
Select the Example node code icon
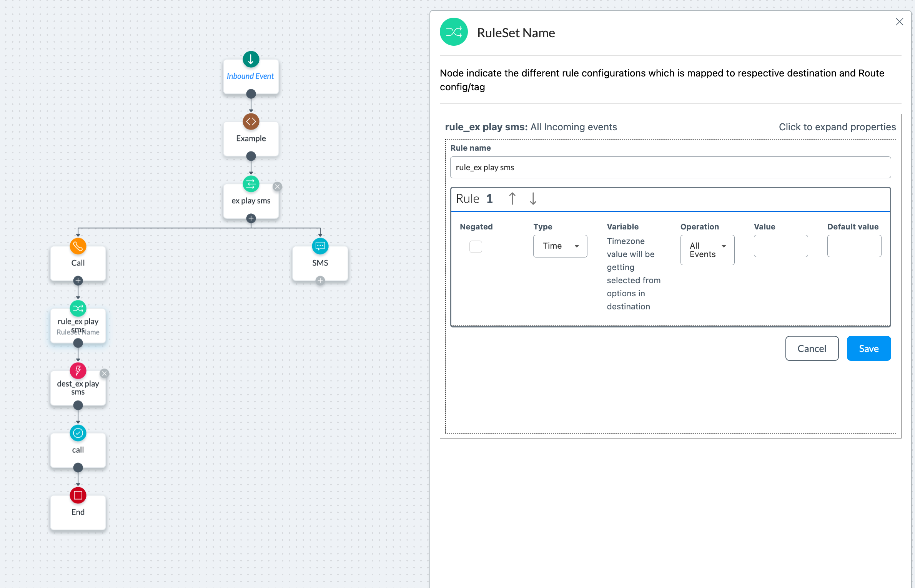[251, 121]
